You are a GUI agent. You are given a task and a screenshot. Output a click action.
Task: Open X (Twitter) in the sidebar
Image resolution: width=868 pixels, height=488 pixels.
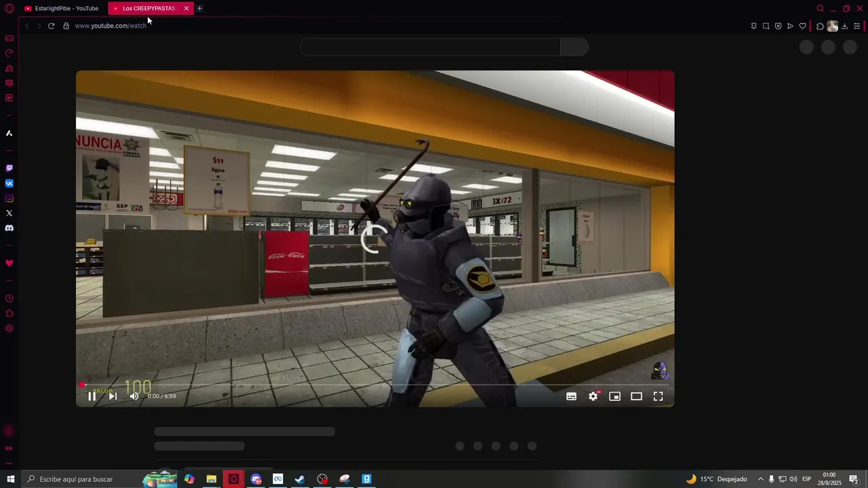(x=9, y=213)
